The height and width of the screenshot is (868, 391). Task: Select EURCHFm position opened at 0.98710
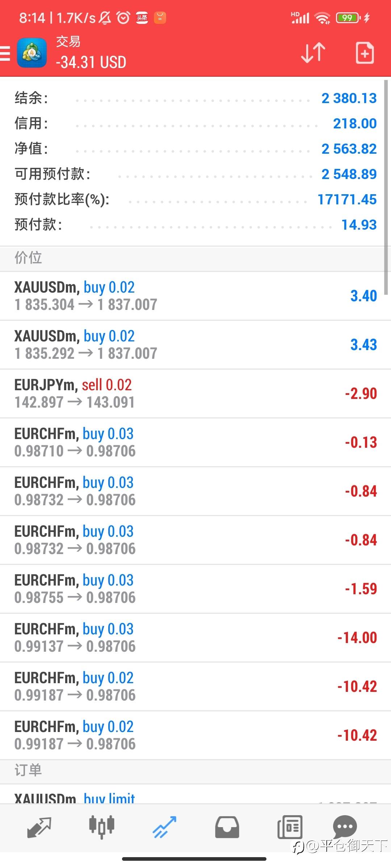point(195,442)
